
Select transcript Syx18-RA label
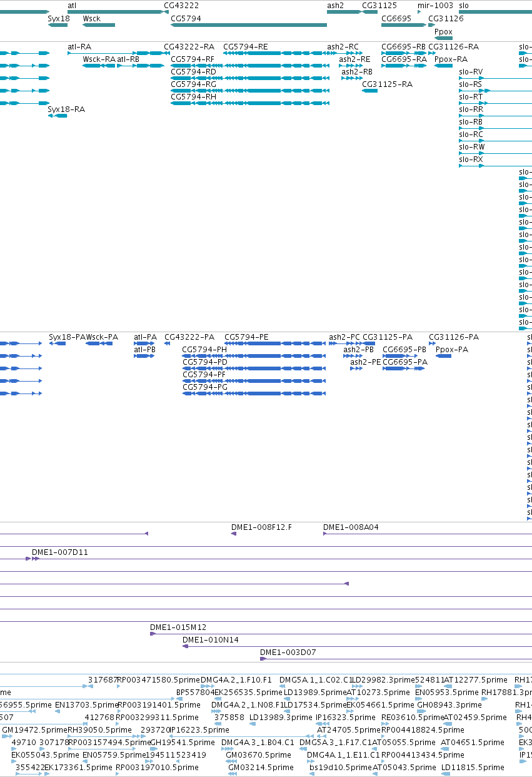click(x=66, y=109)
